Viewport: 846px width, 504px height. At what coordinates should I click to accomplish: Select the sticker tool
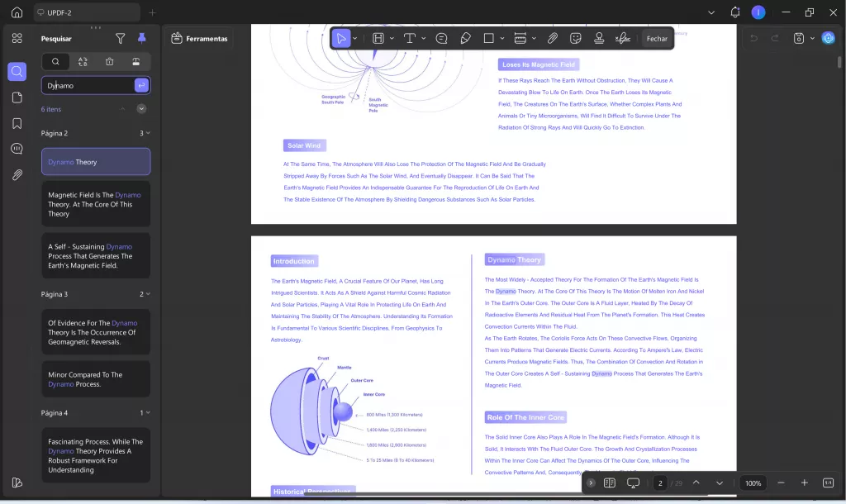coord(576,38)
